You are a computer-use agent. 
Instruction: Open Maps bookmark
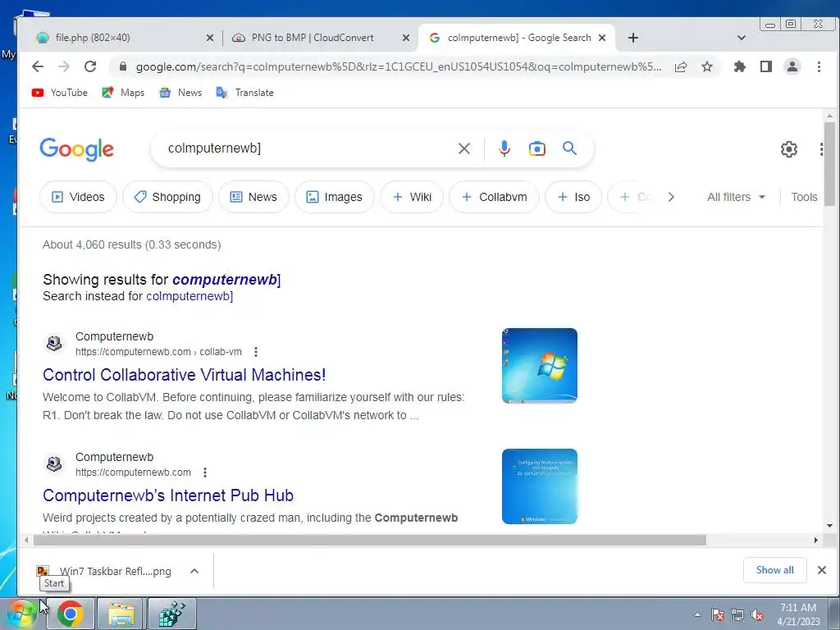(x=123, y=93)
